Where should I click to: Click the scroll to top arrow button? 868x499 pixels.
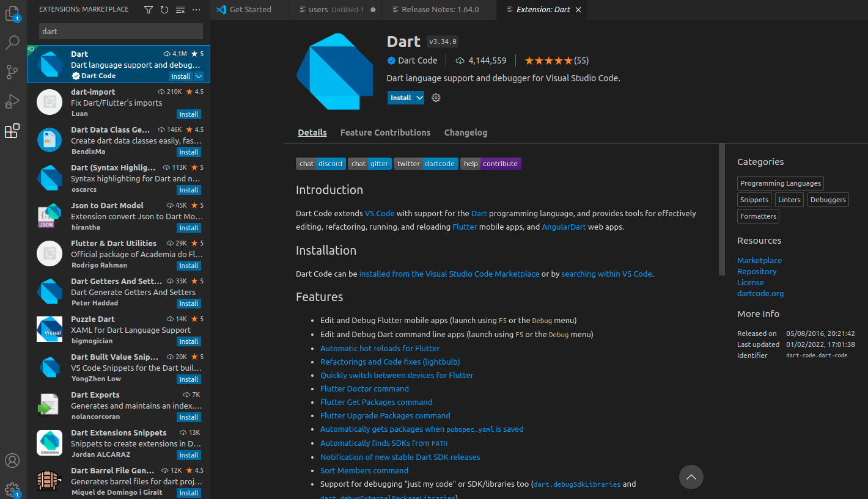691,477
